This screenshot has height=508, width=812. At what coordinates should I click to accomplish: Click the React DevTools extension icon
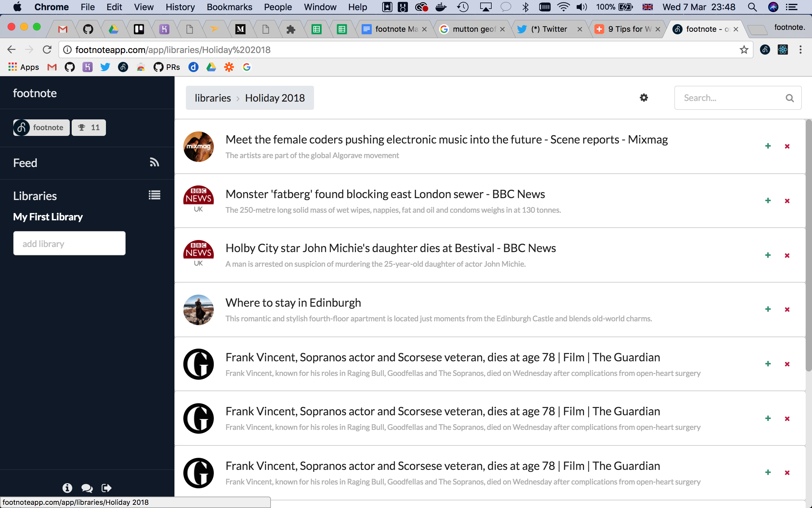[x=783, y=50]
